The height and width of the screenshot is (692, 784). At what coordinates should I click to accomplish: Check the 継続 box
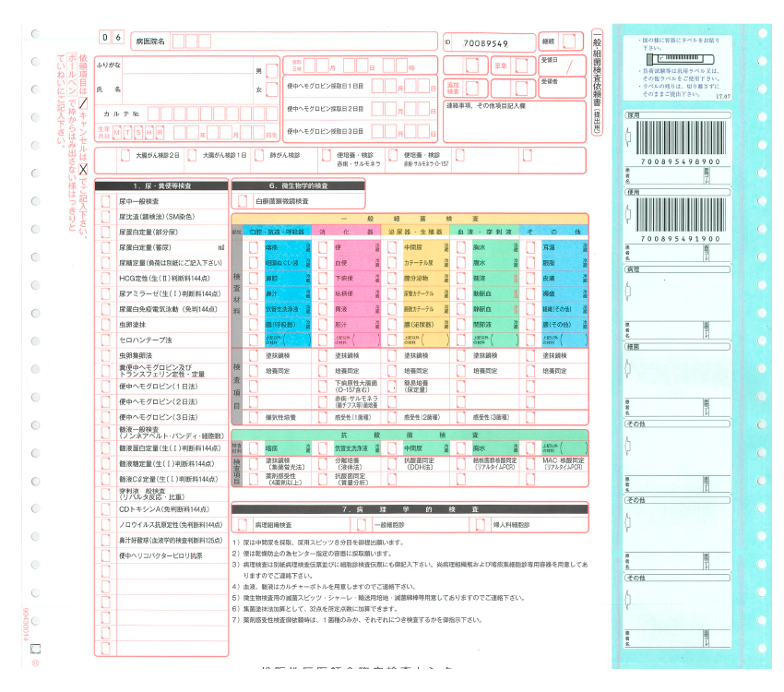tap(569, 41)
